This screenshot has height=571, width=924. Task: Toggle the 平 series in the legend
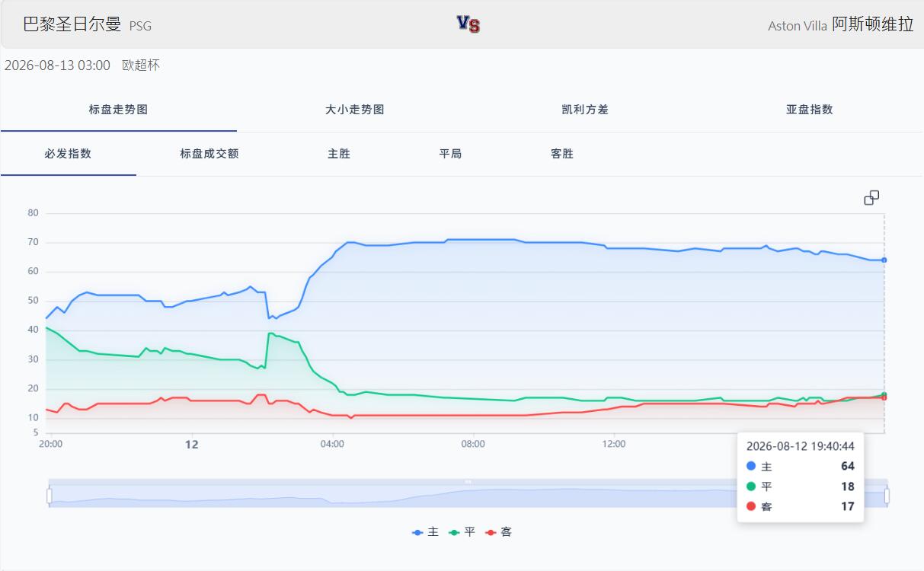462,532
